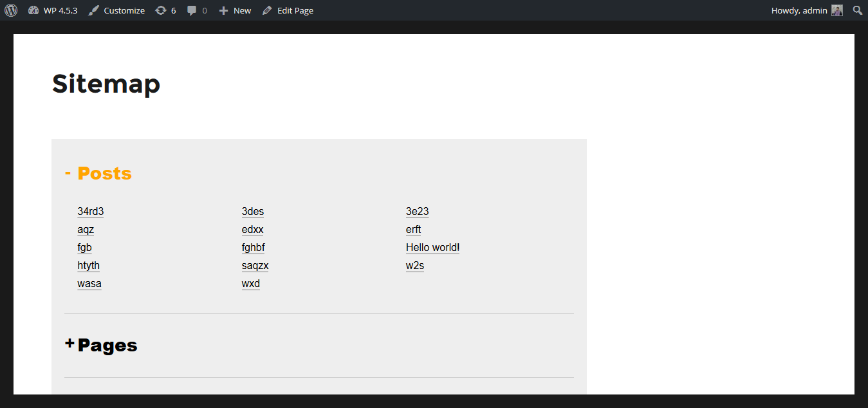Open the 3e23 post link

[x=418, y=212]
